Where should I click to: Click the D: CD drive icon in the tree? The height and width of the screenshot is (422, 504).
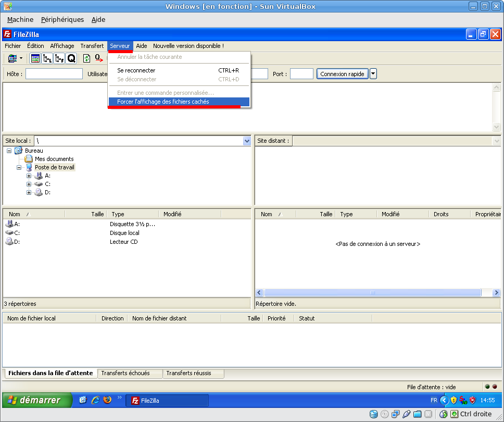pyautogui.click(x=38, y=192)
